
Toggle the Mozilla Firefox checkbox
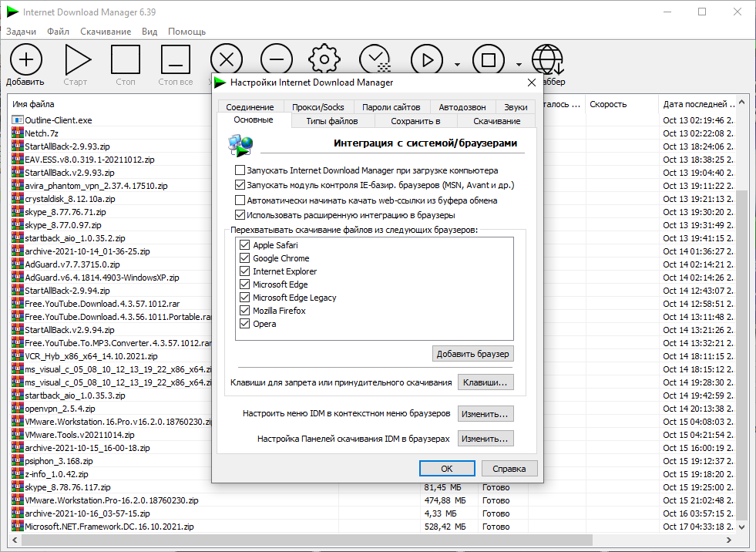click(246, 311)
